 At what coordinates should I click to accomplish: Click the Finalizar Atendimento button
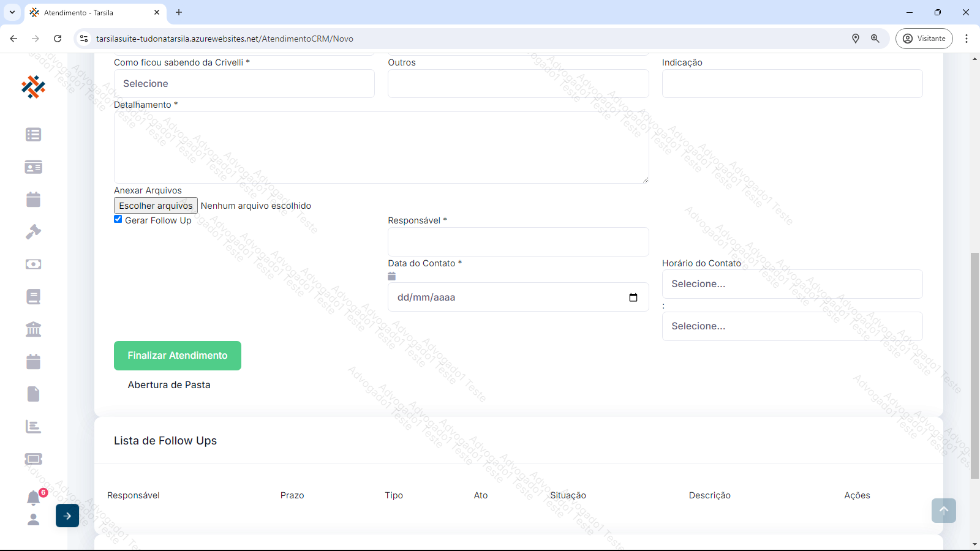click(x=178, y=356)
